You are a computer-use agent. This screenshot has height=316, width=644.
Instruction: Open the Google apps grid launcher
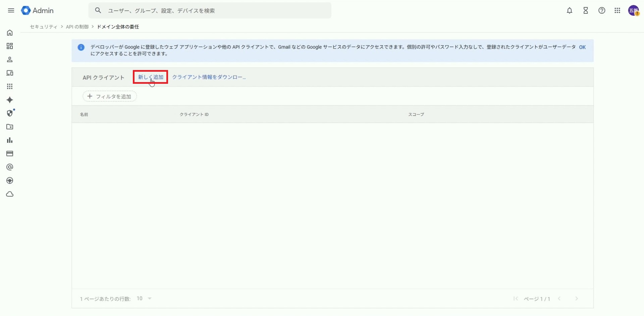[x=617, y=10]
